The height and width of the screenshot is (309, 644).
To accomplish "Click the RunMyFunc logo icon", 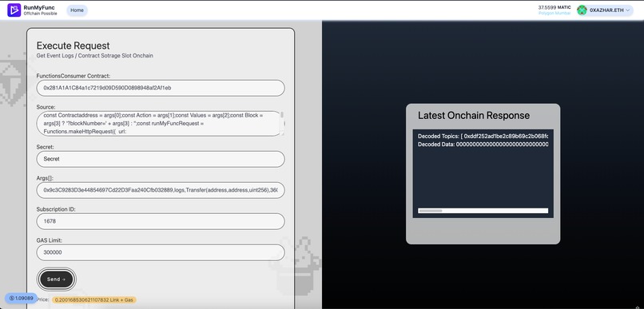I will click(14, 10).
